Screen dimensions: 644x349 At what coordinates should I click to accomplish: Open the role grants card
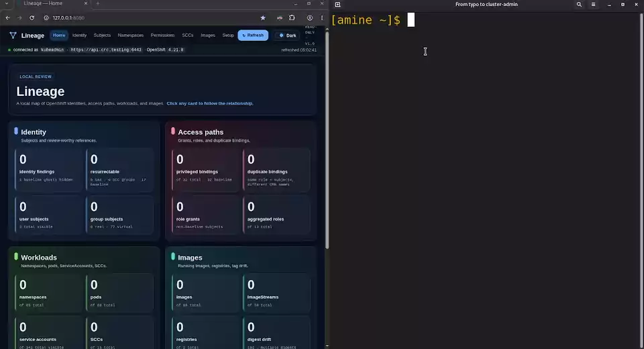pyautogui.click(x=206, y=215)
